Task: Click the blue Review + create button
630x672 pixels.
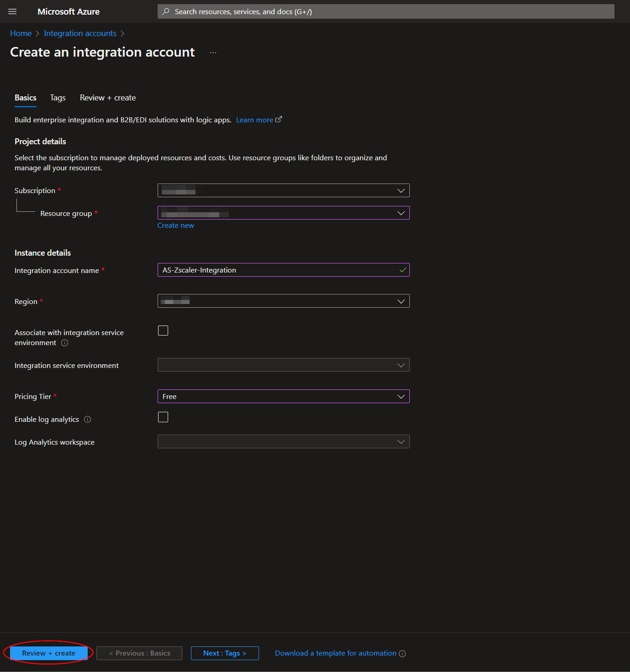Action: click(x=48, y=653)
